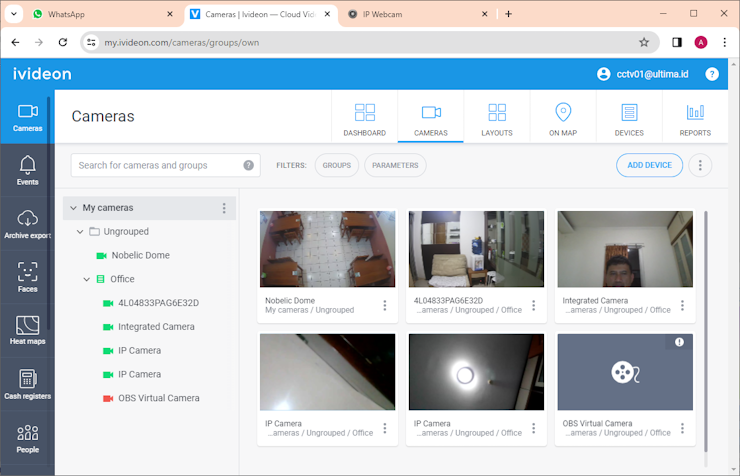Reload the page
The height and width of the screenshot is (476, 740).
63,42
